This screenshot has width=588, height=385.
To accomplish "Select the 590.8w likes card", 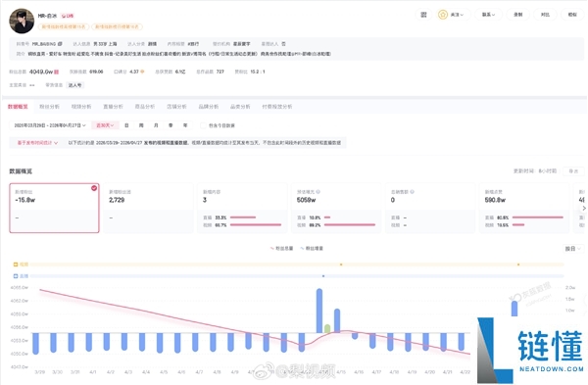I will [524, 208].
